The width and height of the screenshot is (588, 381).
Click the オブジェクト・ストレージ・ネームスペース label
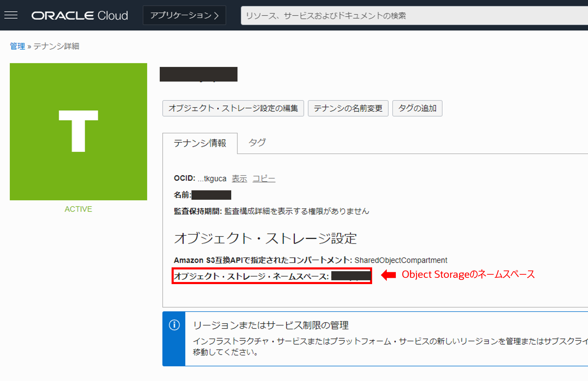(251, 276)
